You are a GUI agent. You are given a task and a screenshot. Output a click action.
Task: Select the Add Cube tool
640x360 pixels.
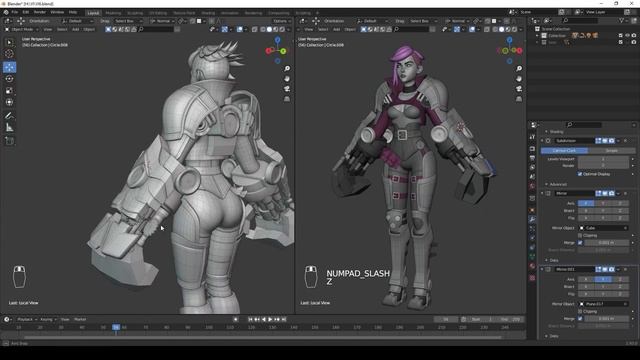tap(9, 141)
